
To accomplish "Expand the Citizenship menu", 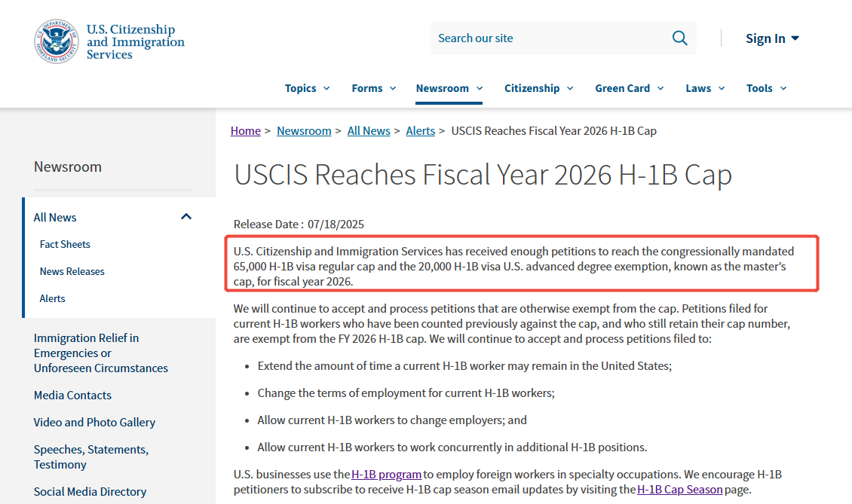I will (x=538, y=89).
